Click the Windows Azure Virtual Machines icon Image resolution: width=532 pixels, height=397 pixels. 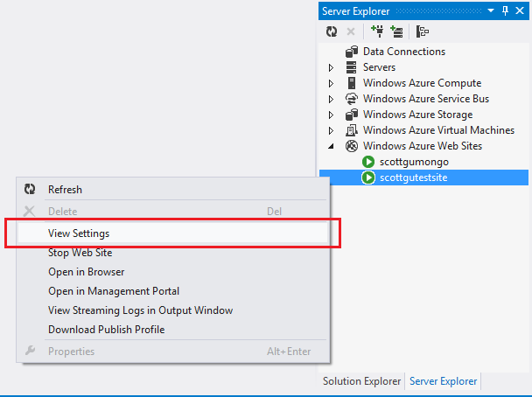352,130
